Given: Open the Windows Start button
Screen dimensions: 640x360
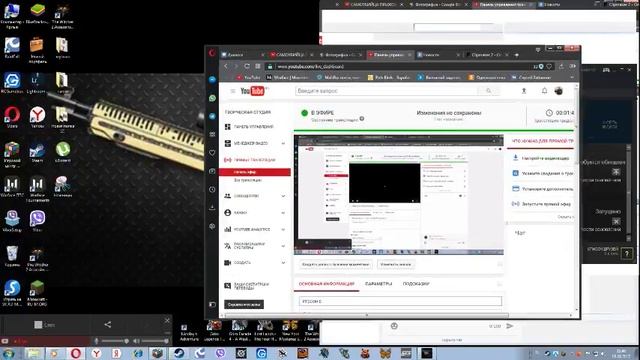Looking at the screenshot, I should point(8,353).
